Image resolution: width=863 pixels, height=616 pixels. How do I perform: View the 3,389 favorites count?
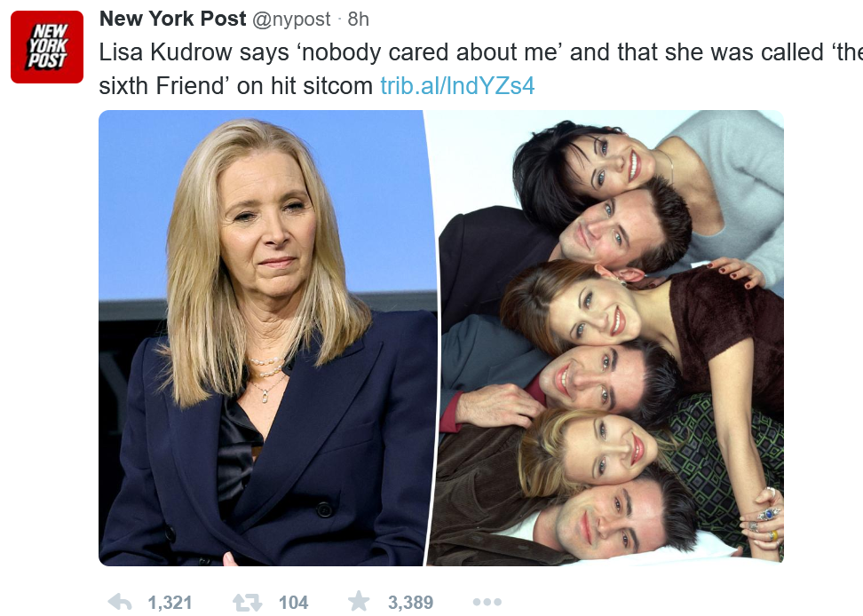tap(410, 603)
